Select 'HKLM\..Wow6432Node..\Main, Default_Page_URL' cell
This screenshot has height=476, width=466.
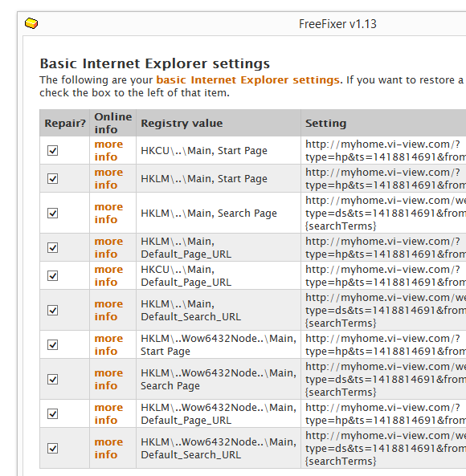pyautogui.click(x=219, y=413)
